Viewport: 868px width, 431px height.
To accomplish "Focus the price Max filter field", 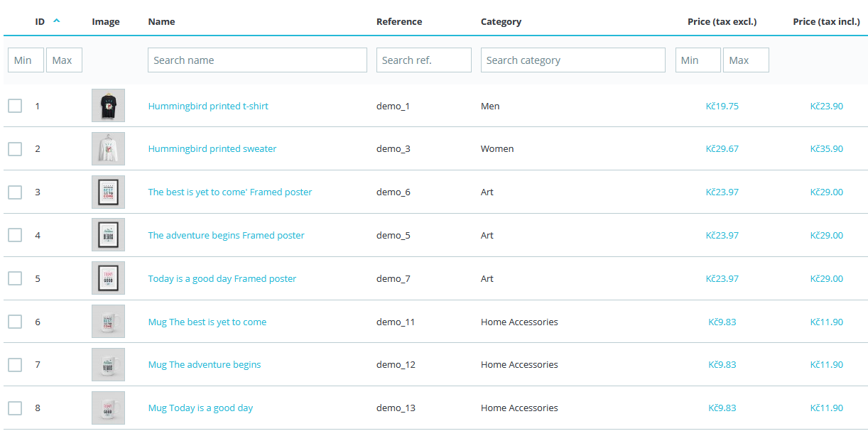I will click(746, 60).
